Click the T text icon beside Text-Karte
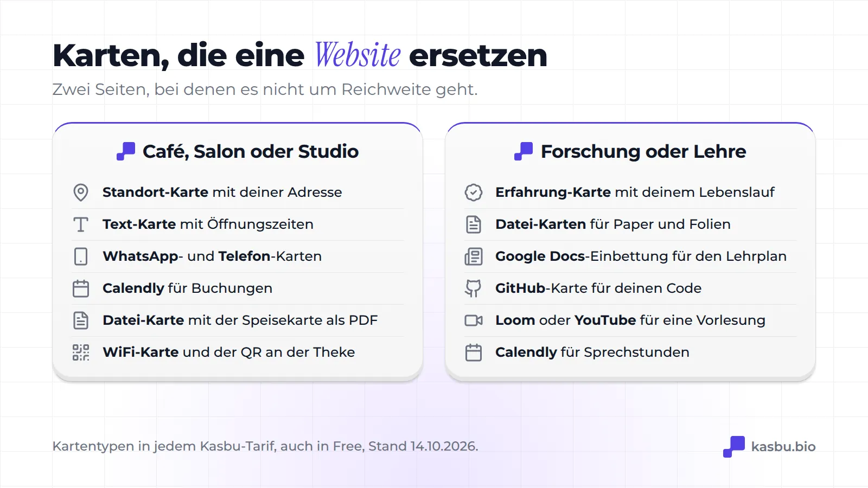868x488 pixels. click(x=81, y=224)
